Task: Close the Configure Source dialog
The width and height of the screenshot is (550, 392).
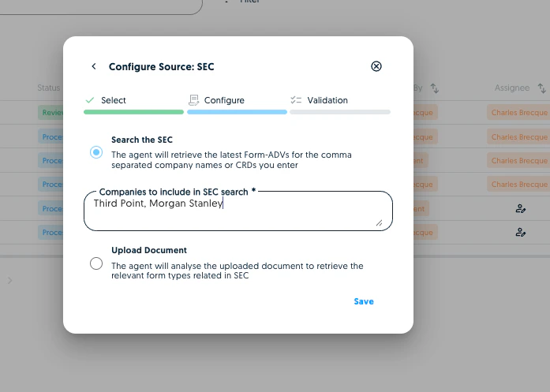Action: point(376,66)
